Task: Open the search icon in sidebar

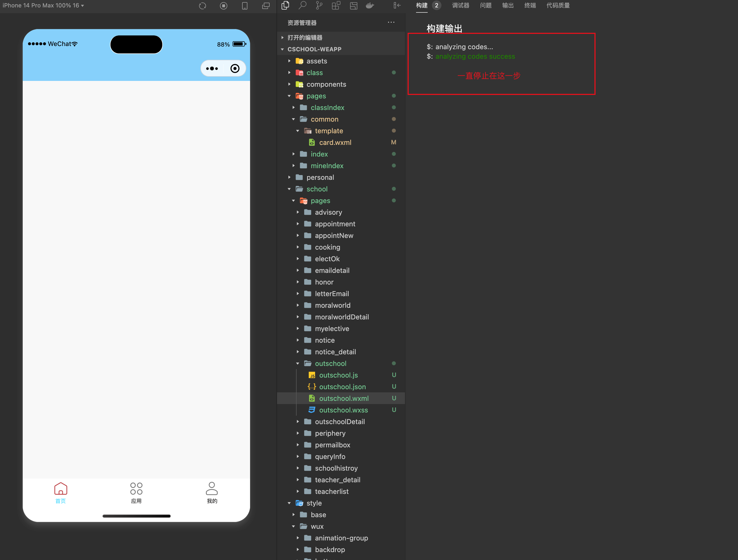Action: pyautogui.click(x=302, y=5)
